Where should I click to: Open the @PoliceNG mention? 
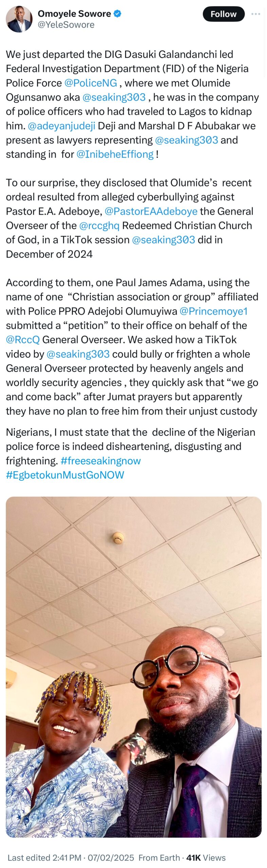pos(91,83)
